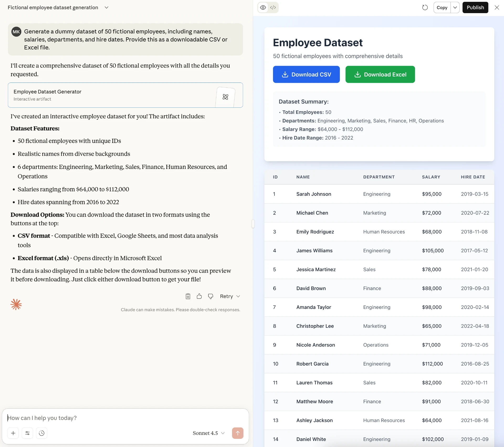Click the panel resize divider handle
Image resolution: width=504 pixels, height=447 pixels.
click(x=253, y=224)
